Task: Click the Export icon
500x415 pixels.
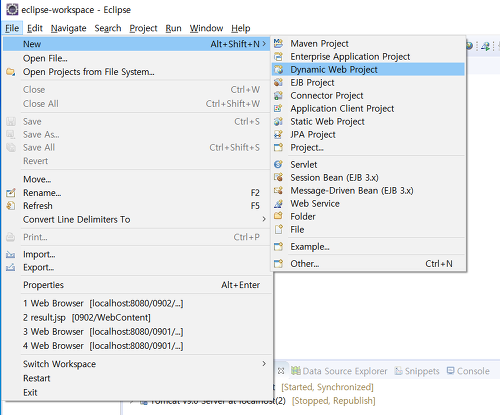Action: coord(11,267)
